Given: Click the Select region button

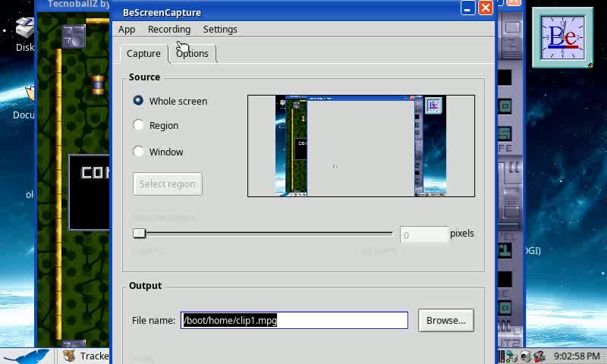Looking at the screenshot, I should pos(167,184).
